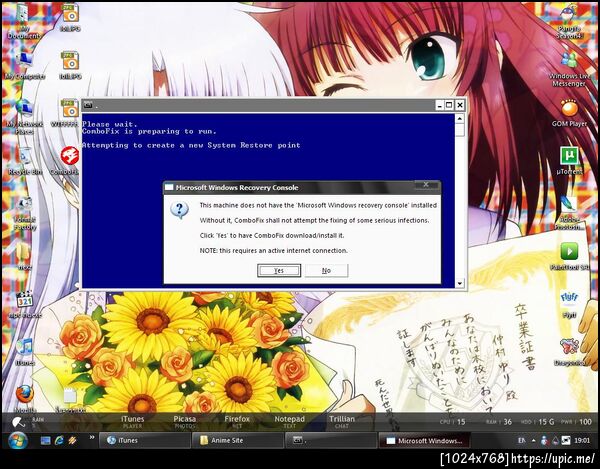Click Yes to install the Recovery Console

279,270
